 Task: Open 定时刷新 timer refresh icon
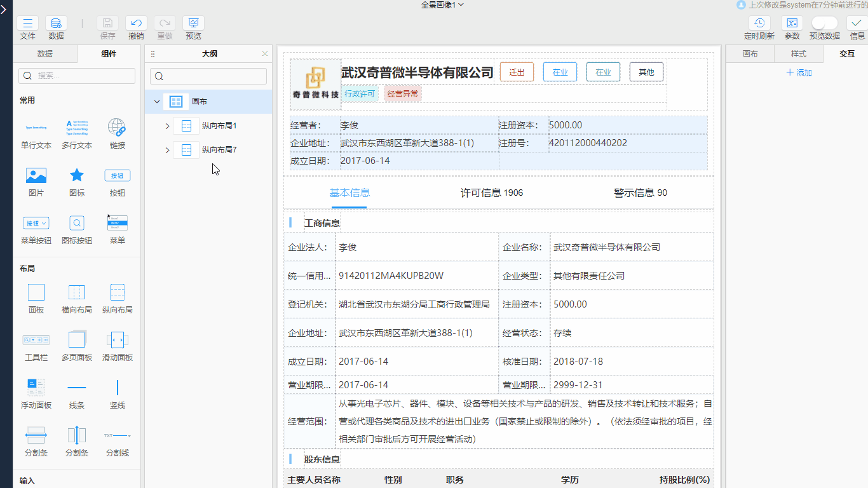(x=759, y=23)
